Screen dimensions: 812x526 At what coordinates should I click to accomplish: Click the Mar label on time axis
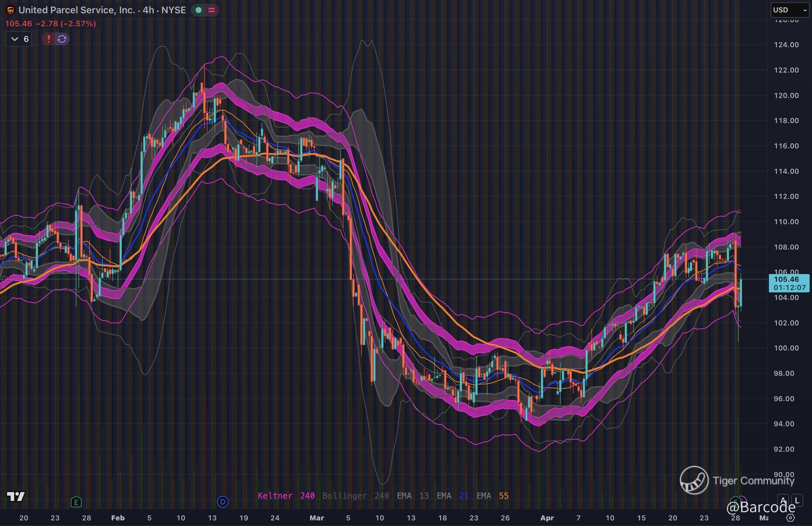(x=317, y=518)
